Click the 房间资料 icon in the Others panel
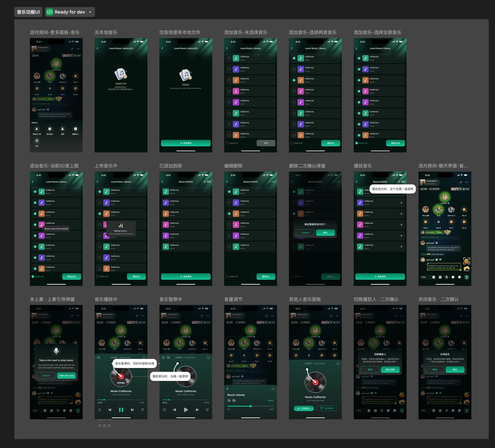This screenshot has width=495, height=448. coord(50,129)
